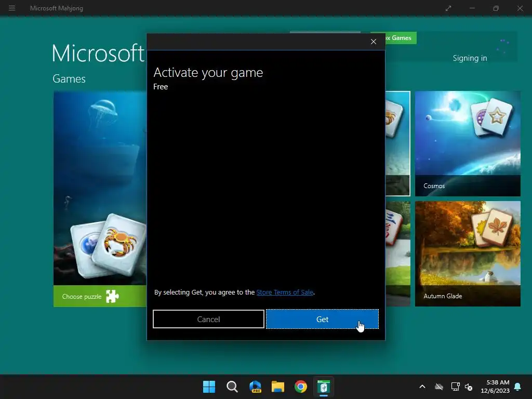Open File Explorer from the taskbar

click(278, 387)
